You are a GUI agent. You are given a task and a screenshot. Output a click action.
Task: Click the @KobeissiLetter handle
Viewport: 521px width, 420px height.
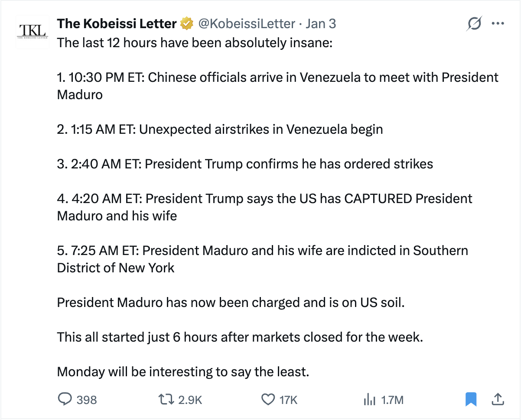pyautogui.click(x=247, y=23)
